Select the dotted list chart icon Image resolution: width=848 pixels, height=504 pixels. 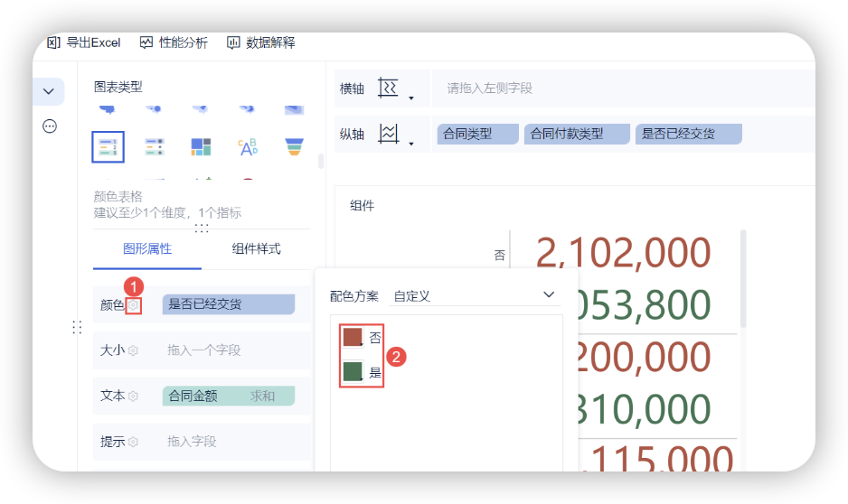click(x=155, y=146)
